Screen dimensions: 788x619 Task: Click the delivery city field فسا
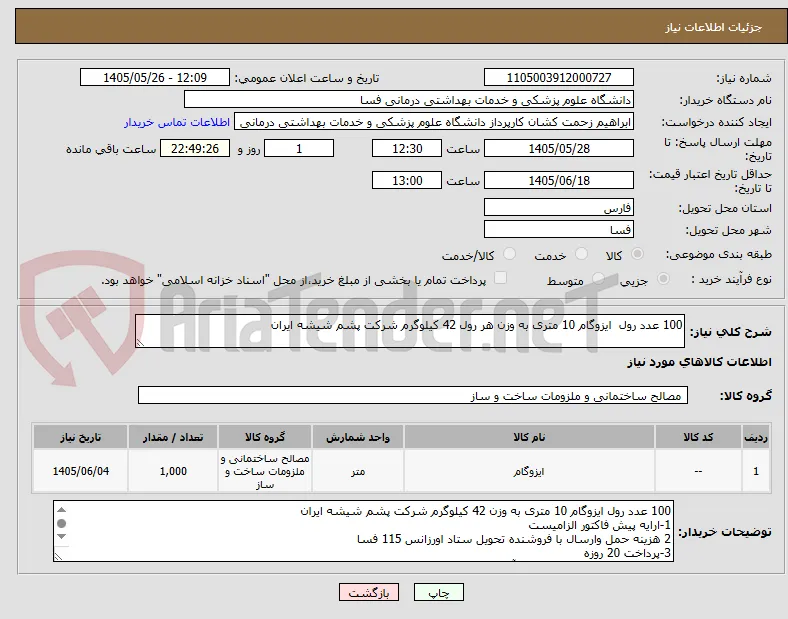(559, 229)
